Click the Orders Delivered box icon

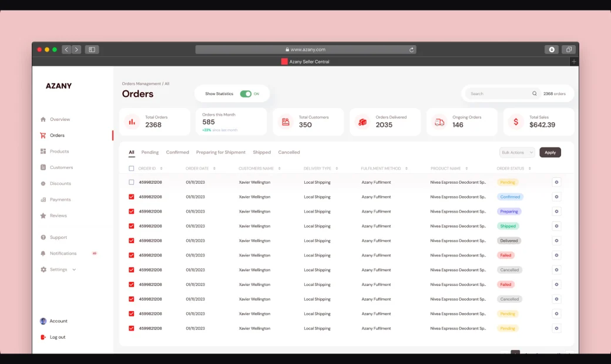pyautogui.click(x=362, y=122)
